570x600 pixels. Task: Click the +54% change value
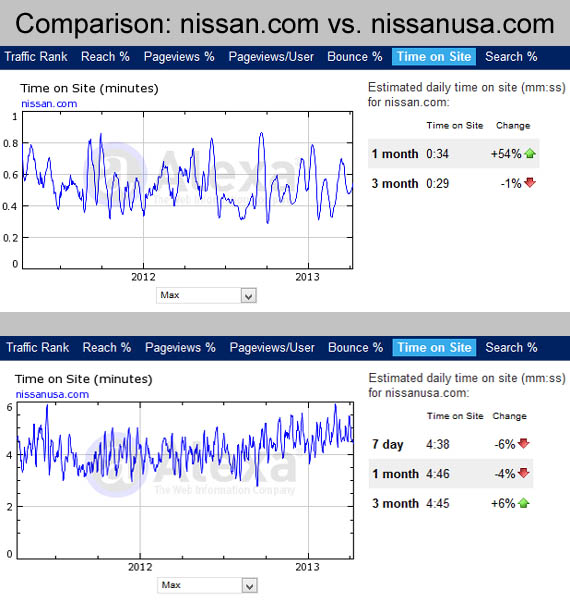(x=506, y=154)
